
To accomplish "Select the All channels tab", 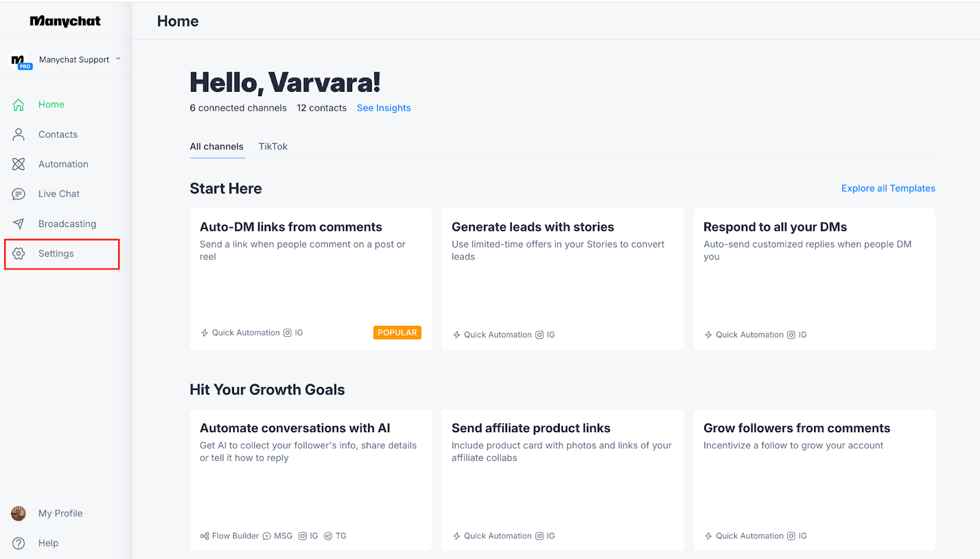I will [216, 147].
